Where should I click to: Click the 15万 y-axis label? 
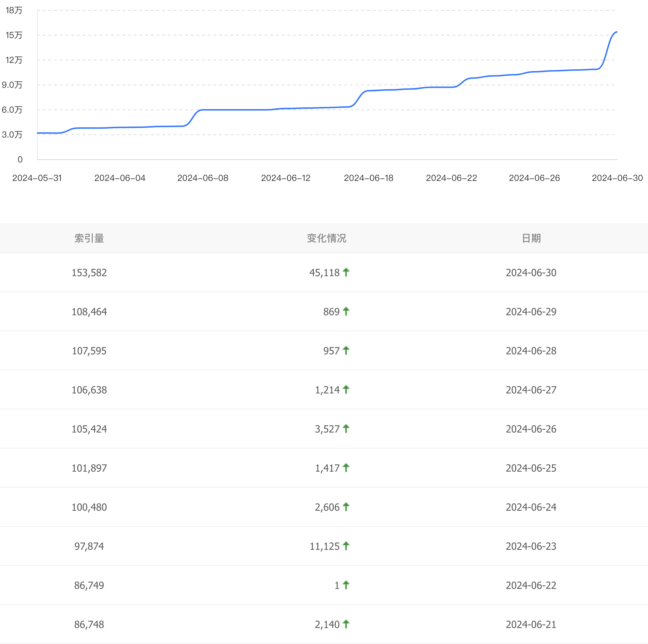tap(14, 35)
